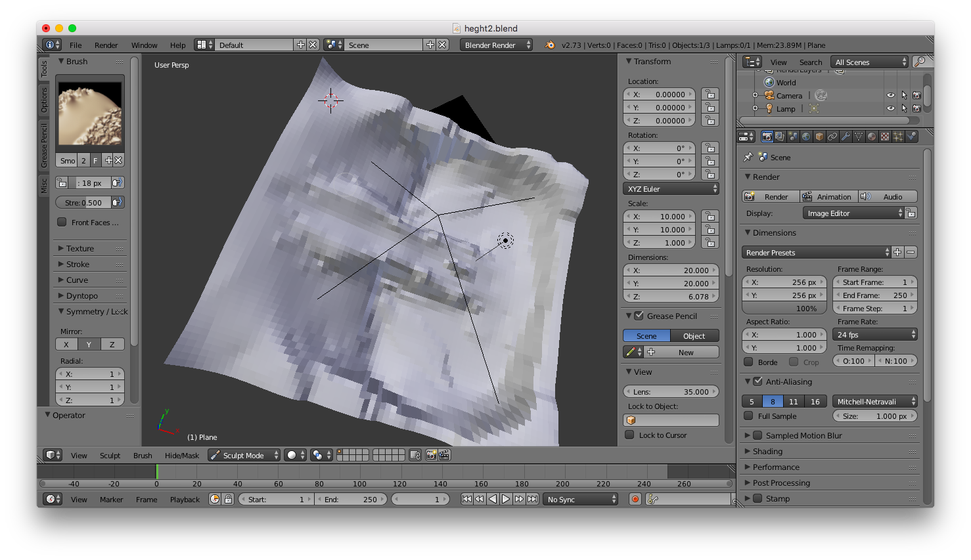This screenshot has width=971, height=560.
Task: Jump to the last frame in timeline
Action: 533,500
